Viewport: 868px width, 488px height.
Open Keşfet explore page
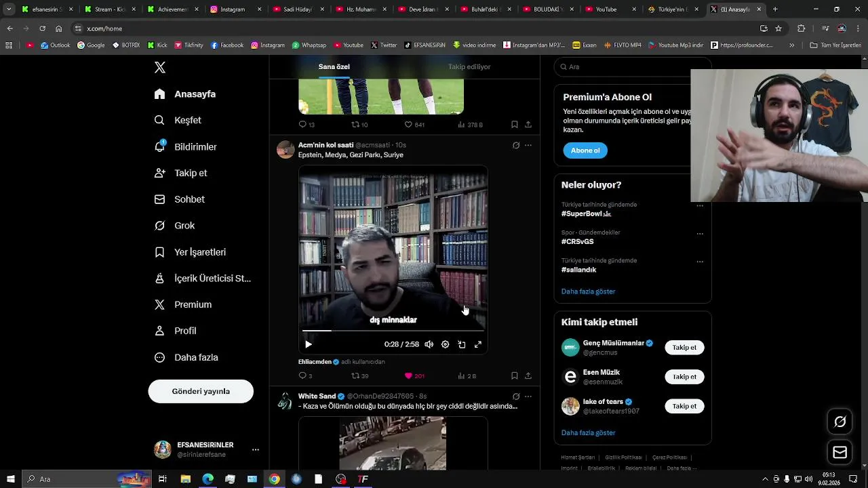tap(178, 120)
